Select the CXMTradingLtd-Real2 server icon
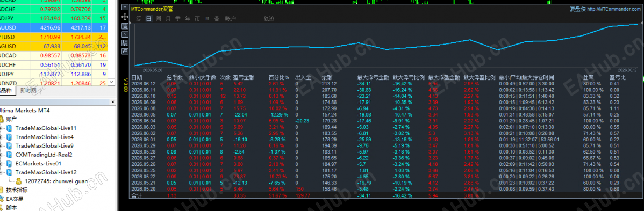Image resolution: width=644 pixels, height=211 pixels. coord(10,155)
